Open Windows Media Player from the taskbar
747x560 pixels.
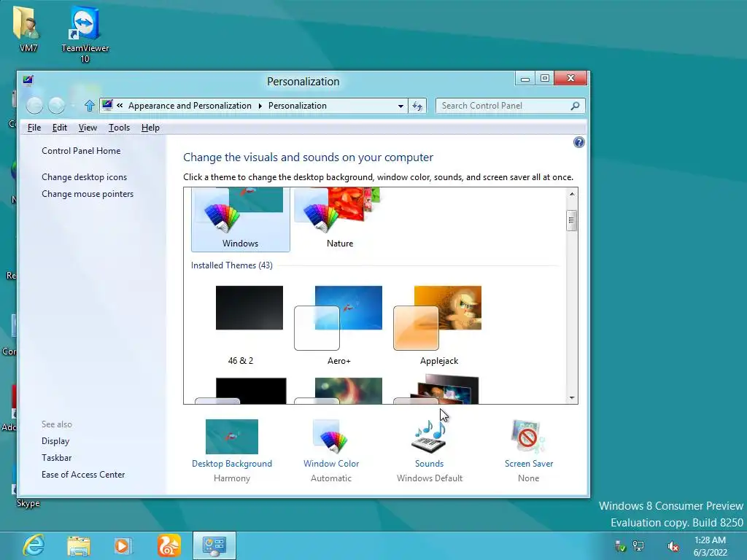123,545
